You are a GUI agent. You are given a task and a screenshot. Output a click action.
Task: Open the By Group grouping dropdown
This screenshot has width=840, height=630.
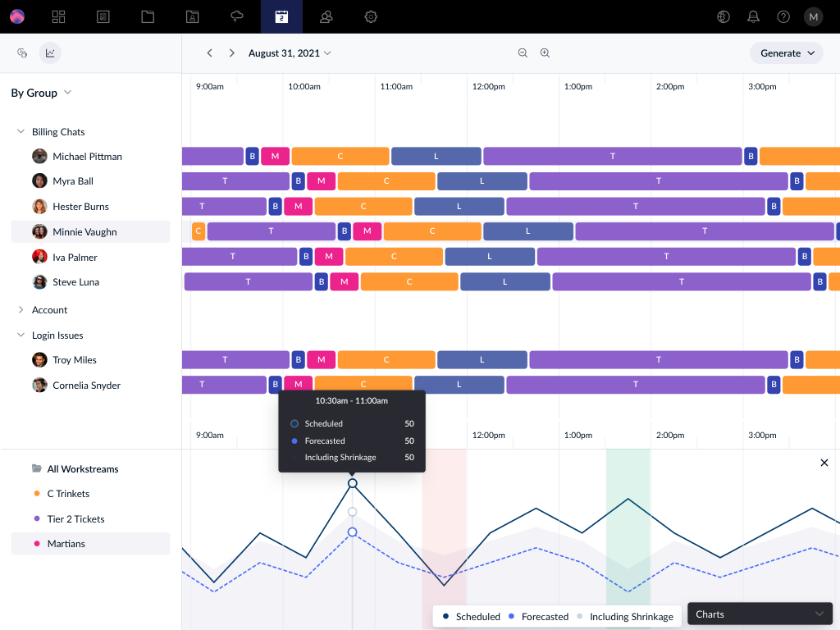[x=41, y=93]
